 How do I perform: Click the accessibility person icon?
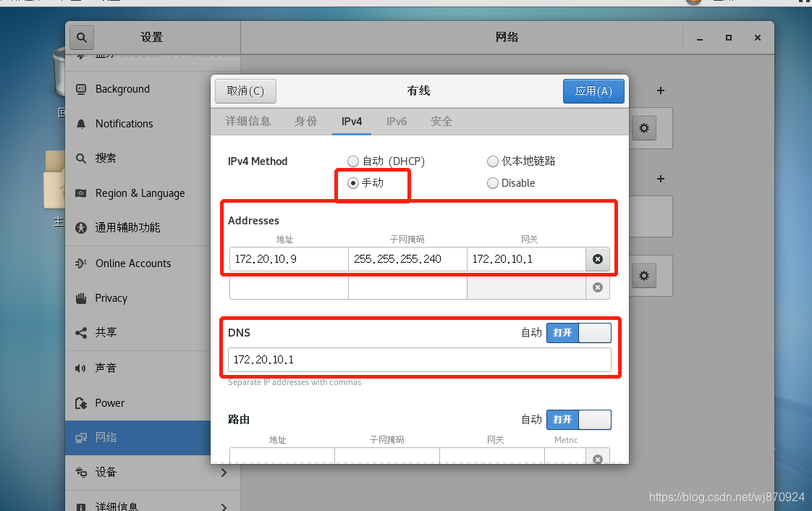click(81, 228)
